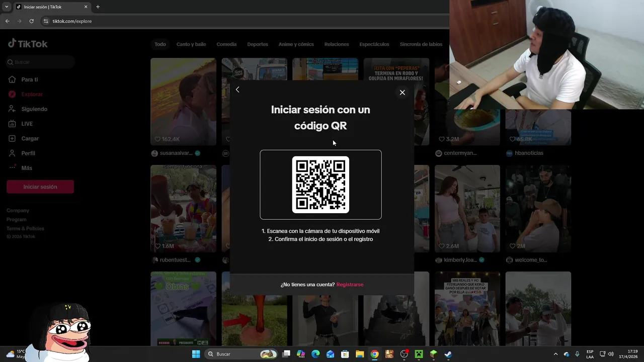Open the welcome_to... profile name
This screenshot has width=644, height=362.
[x=531, y=260]
